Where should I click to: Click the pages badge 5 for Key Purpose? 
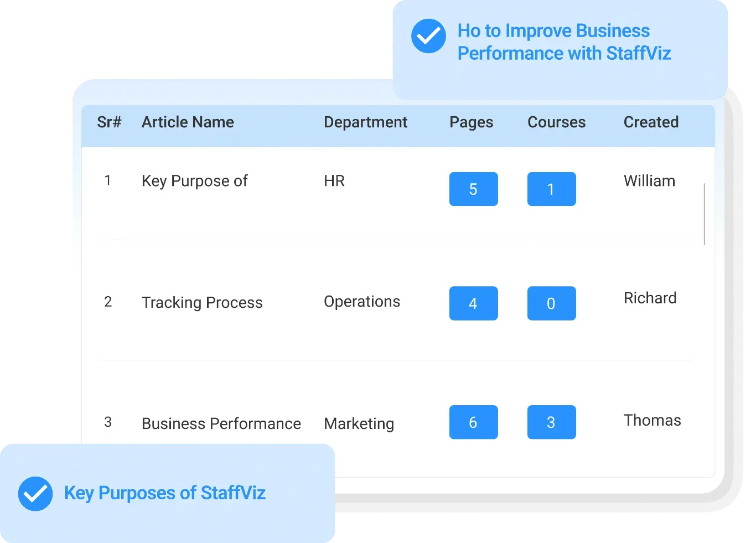[473, 189]
